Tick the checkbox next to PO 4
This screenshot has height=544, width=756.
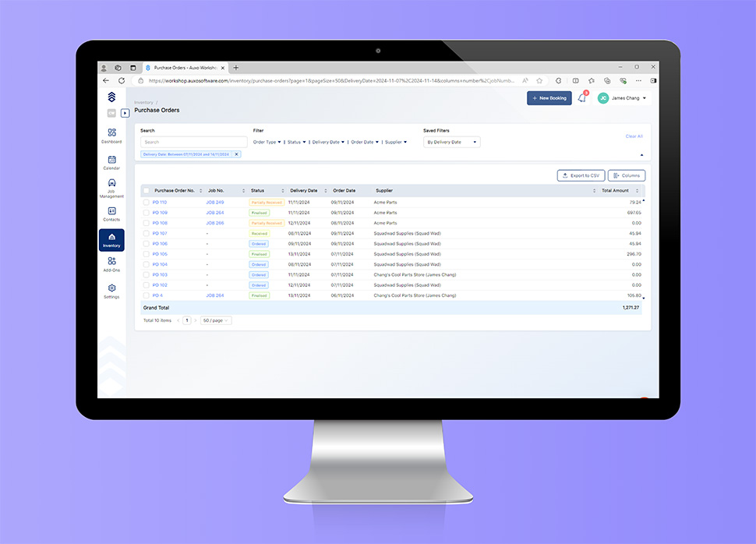click(x=146, y=295)
